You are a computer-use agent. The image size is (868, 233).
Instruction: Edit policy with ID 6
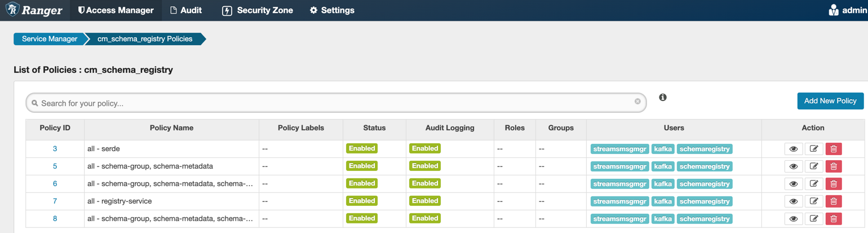tap(813, 184)
